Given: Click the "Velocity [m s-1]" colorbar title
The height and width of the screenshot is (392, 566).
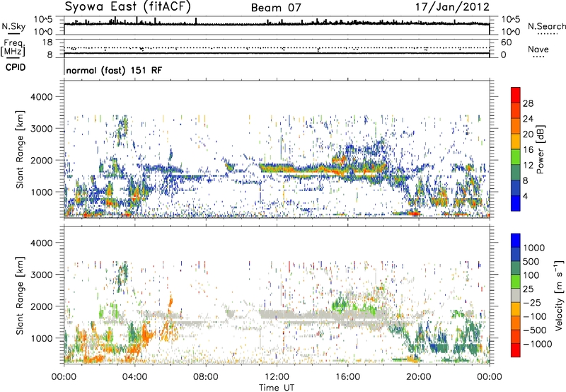Looking at the screenshot, I should pos(559,295).
